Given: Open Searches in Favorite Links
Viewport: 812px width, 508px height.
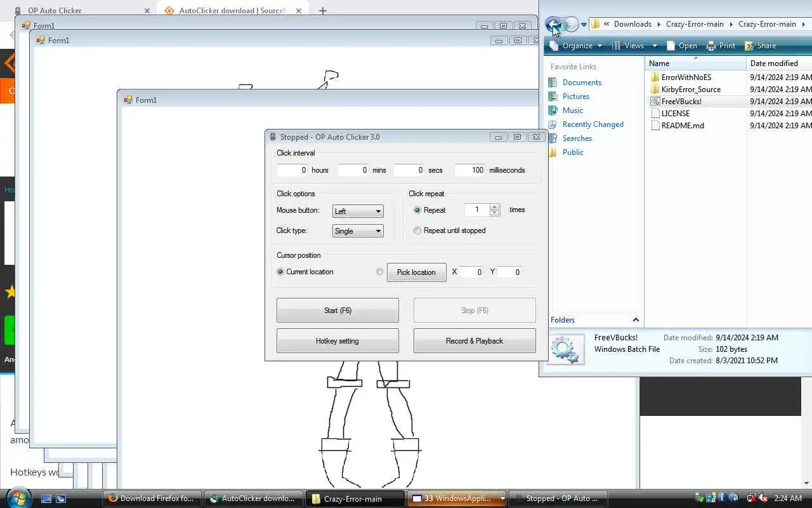Looking at the screenshot, I should click(x=577, y=138).
